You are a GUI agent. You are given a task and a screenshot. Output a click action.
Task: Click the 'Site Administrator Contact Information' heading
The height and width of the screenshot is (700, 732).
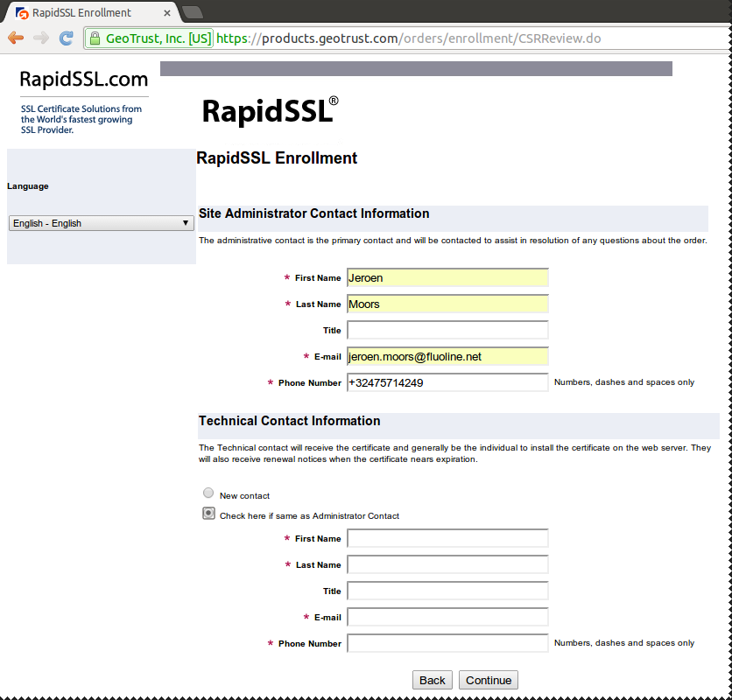coord(314,213)
